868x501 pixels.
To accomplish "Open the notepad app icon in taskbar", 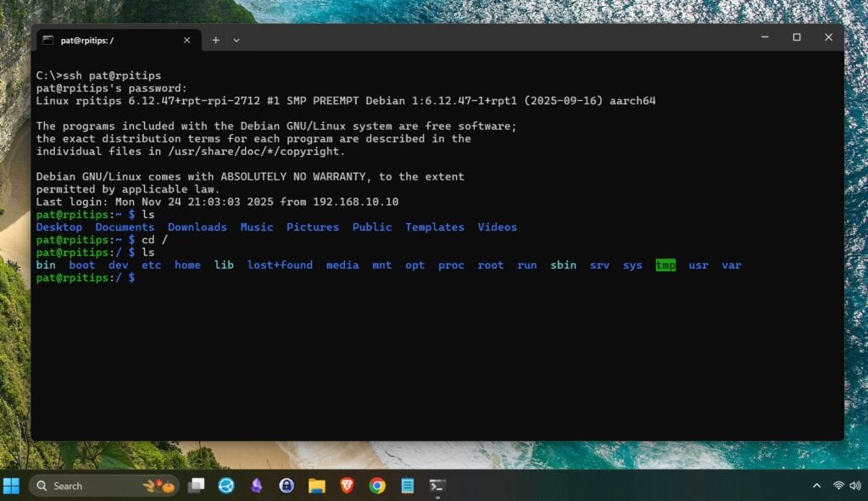I will 408,486.
